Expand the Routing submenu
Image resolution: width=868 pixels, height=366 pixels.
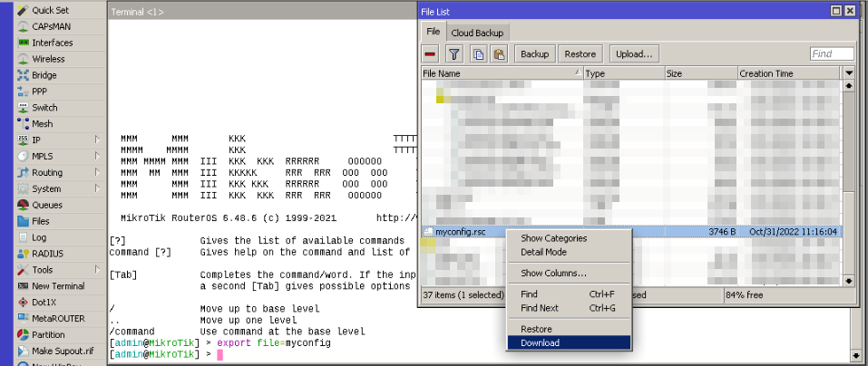pos(97,172)
